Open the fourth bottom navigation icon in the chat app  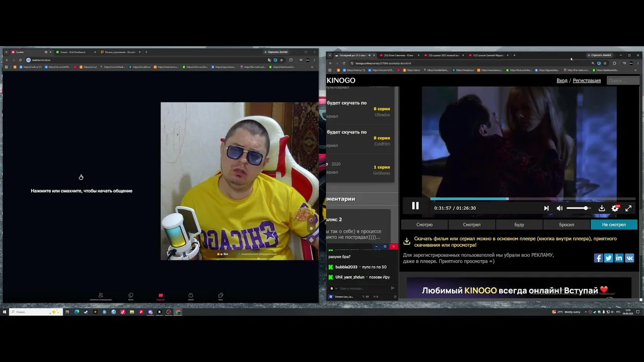191,296
